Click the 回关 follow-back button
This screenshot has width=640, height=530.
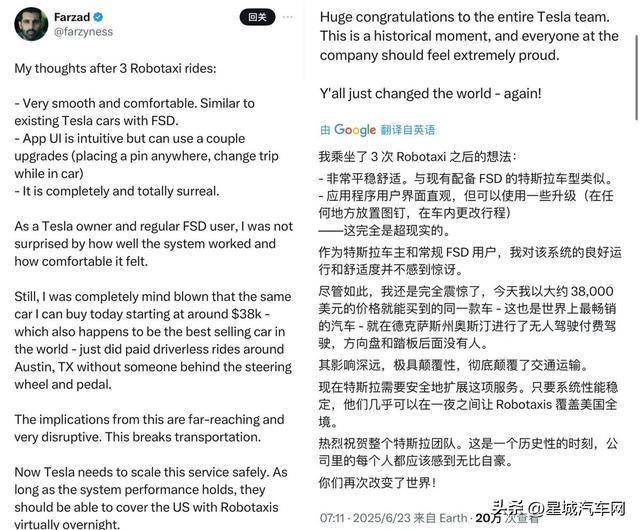click(x=257, y=17)
